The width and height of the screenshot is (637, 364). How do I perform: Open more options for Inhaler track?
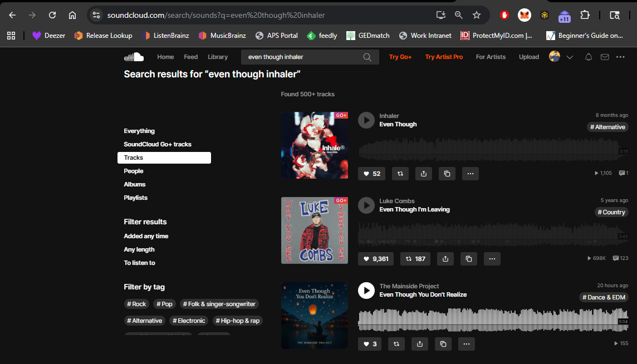tap(471, 174)
